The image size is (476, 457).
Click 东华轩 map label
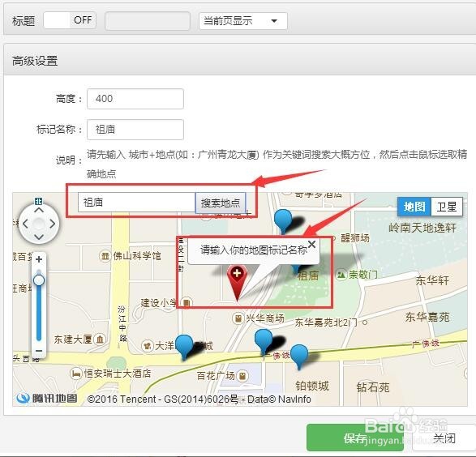pos(432,280)
